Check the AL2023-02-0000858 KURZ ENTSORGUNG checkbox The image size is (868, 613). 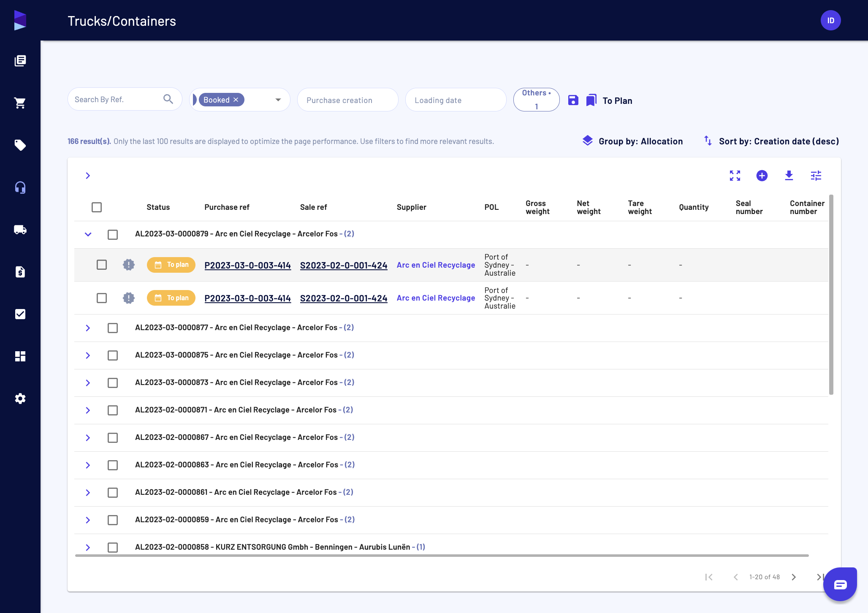113,548
